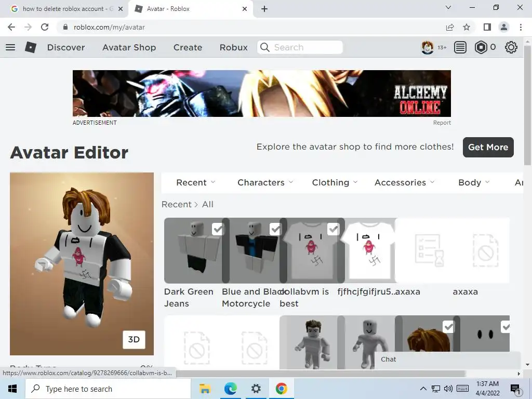Open Avatar Shop in the navigation bar
The height and width of the screenshot is (399, 532).
[x=129, y=47]
